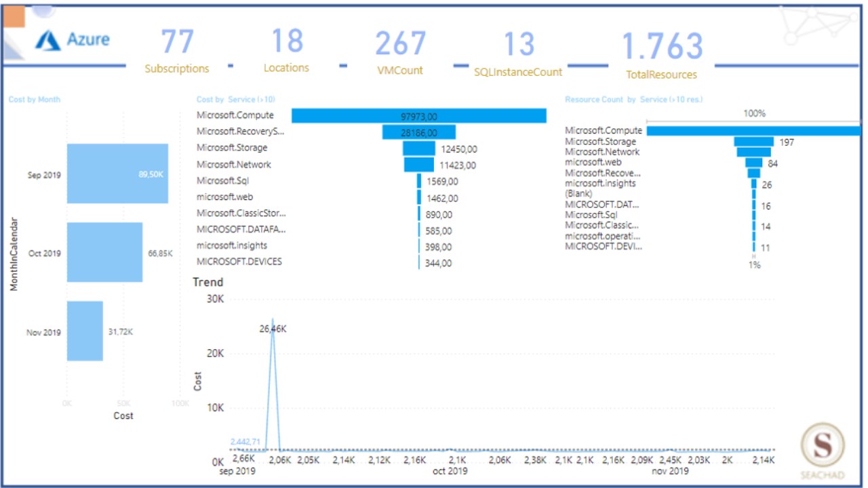Click microsoft.operati... label in resource funnel
Screen dimensions: 868x488
click(603, 236)
